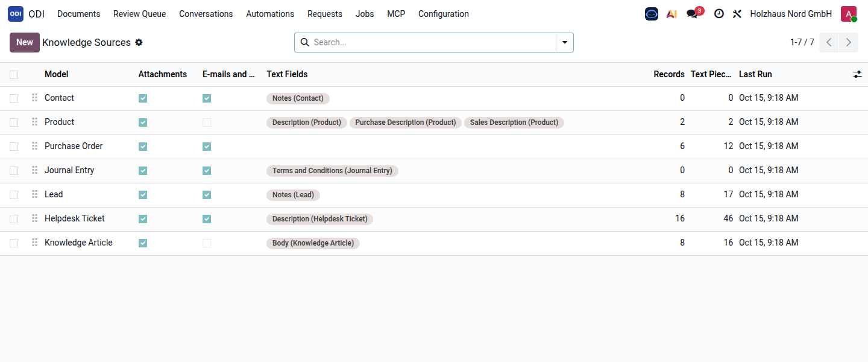Screen dimensions: 868x362
Task: Grab the drag handle for Contact row
Action: pos(34,98)
